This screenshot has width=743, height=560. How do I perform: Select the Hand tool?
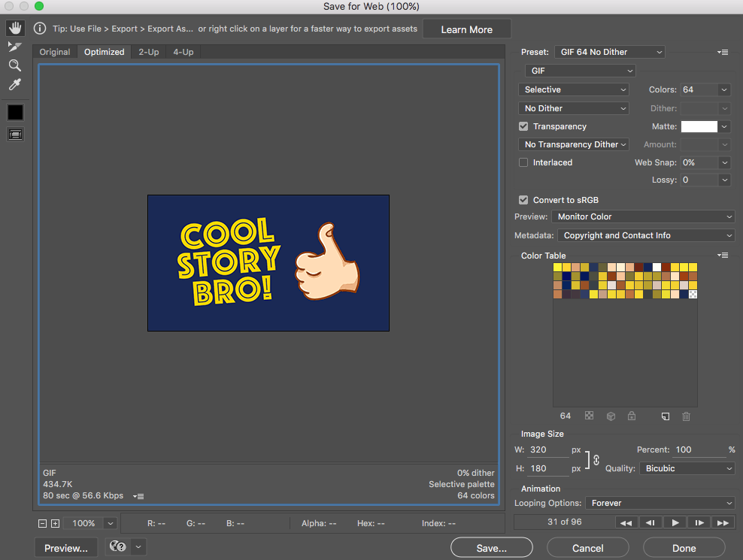coord(15,27)
